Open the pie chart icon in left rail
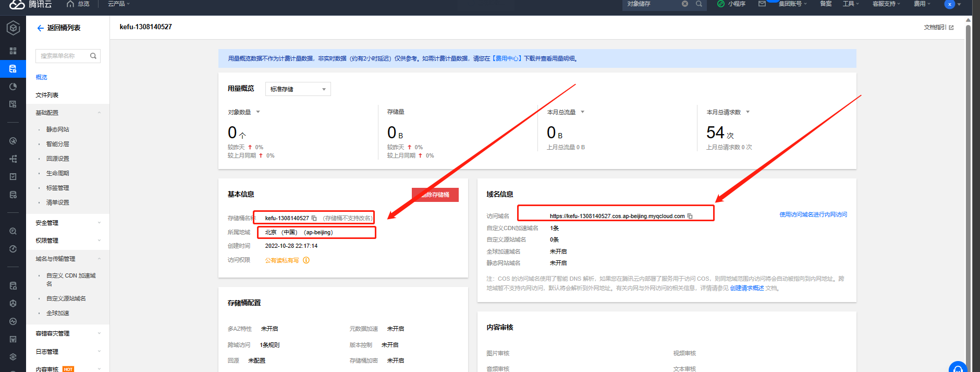This screenshot has height=372, width=980. click(13, 87)
